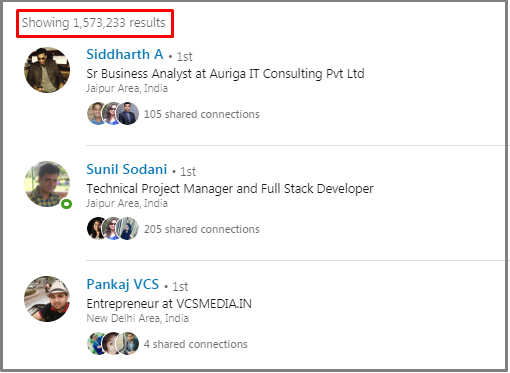View 105 shared connections
Screen dimensions: 510x373
pyautogui.click(x=202, y=114)
